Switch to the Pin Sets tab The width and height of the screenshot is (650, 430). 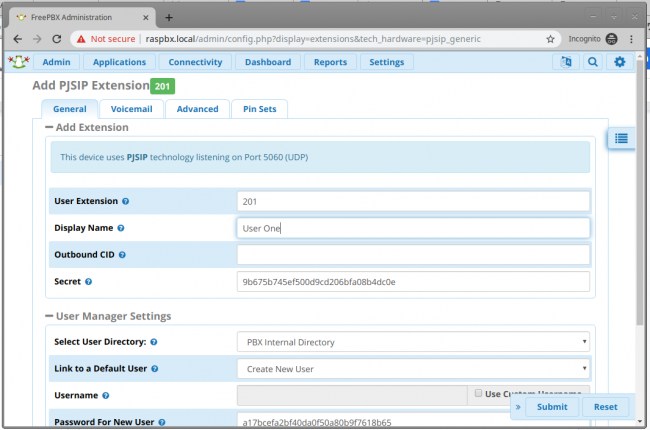tap(260, 109)
